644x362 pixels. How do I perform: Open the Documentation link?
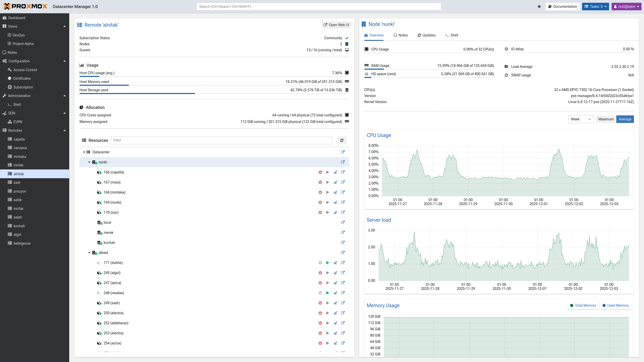click(562, 7)
